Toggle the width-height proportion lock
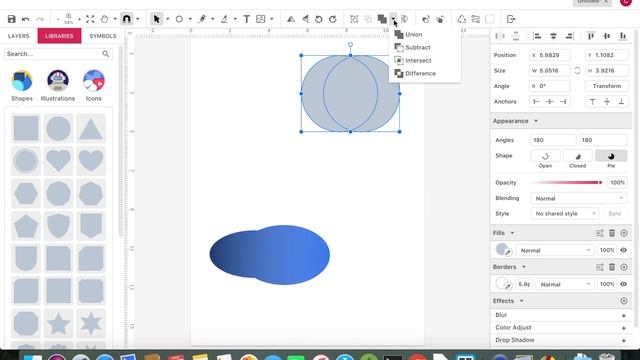 click(577, 71)
